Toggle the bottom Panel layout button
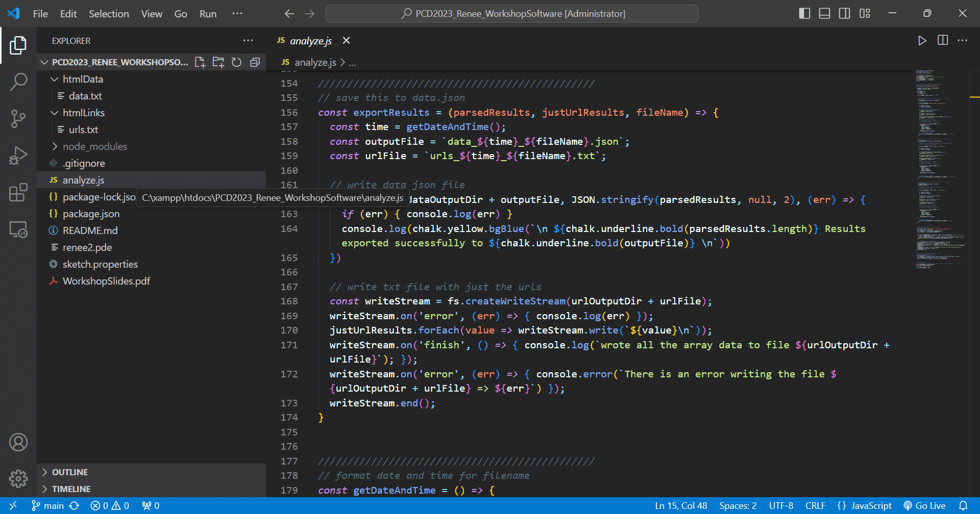 pos(824,13)
